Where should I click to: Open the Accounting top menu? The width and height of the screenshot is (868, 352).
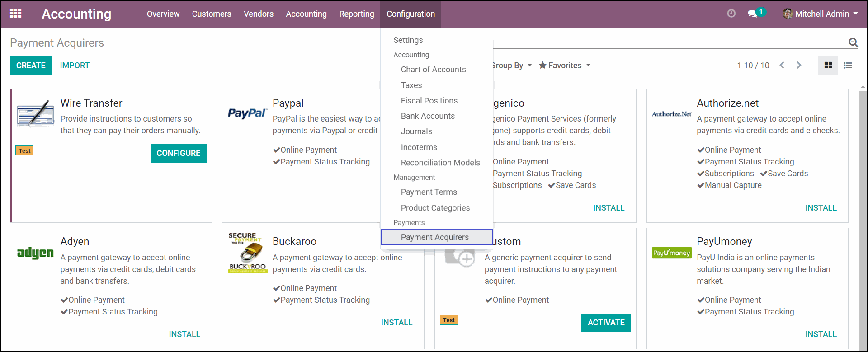[x=306, y=14]
